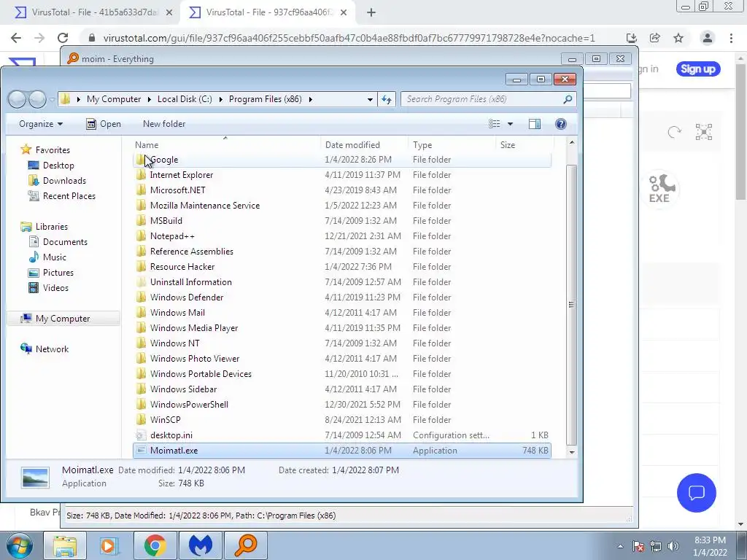This screenshot has width=747, height=560.
Task: Click the search magnifier in Explorer
Action: (x=567, y=99)
